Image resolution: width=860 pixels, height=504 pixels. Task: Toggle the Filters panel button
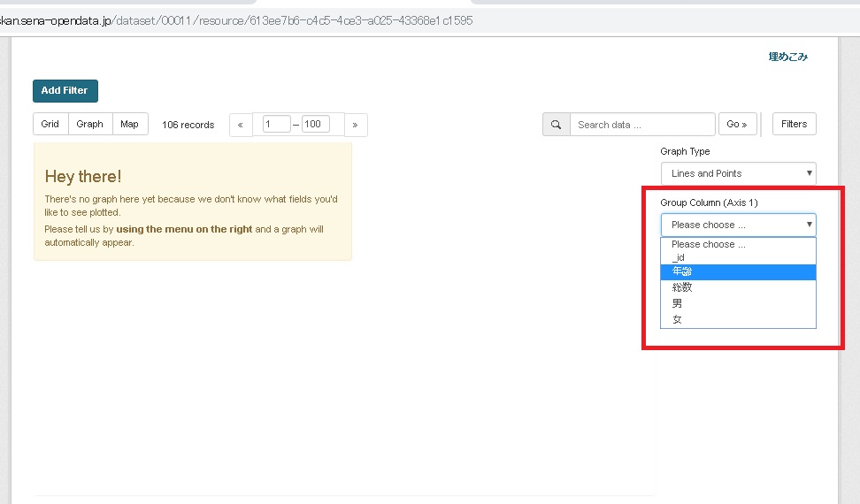794,124
